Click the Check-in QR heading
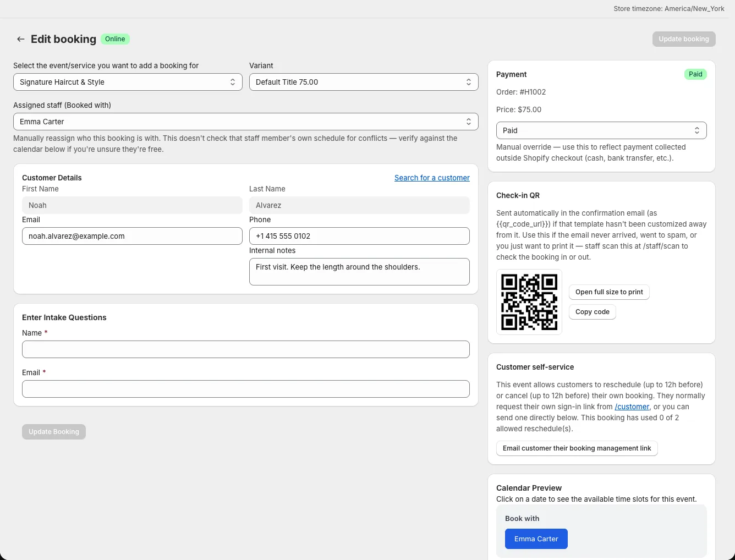 tap(518, 195)
